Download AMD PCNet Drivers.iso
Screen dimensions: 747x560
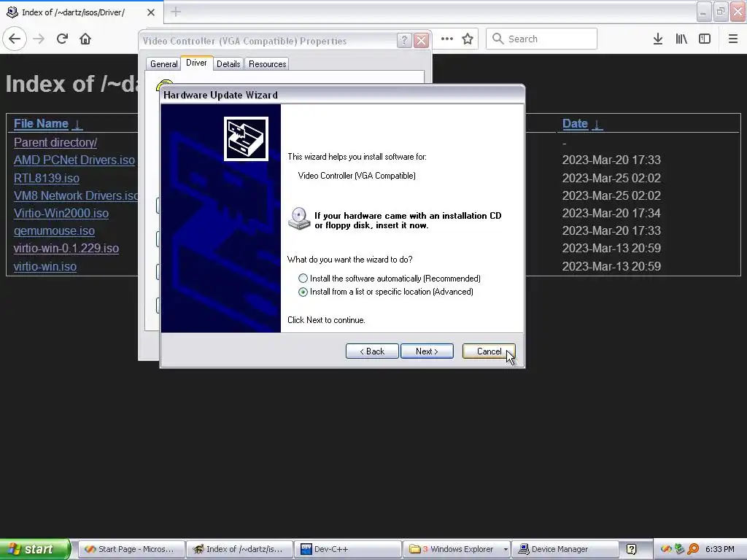(74, 160)
